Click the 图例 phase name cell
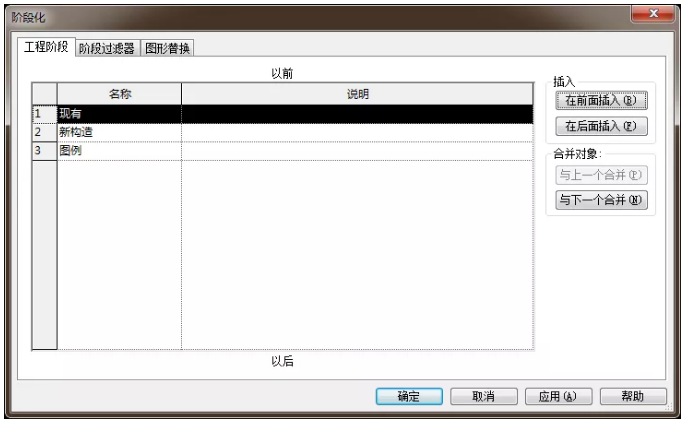 [119, 151]
